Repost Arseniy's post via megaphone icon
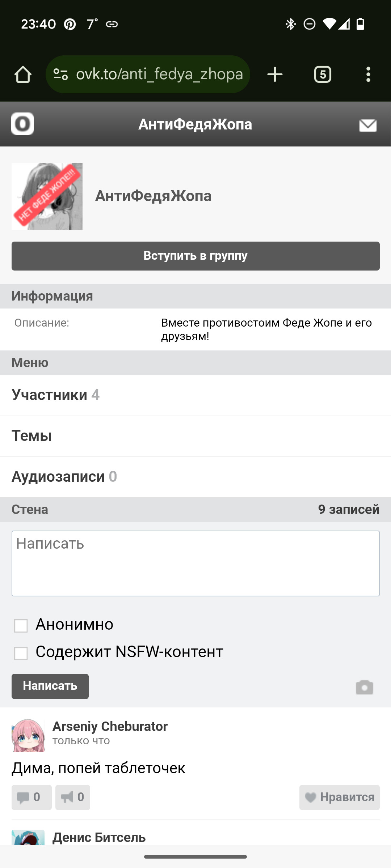Image resolution: width=391 pixels, height=868 pixels. click(73, 797)
